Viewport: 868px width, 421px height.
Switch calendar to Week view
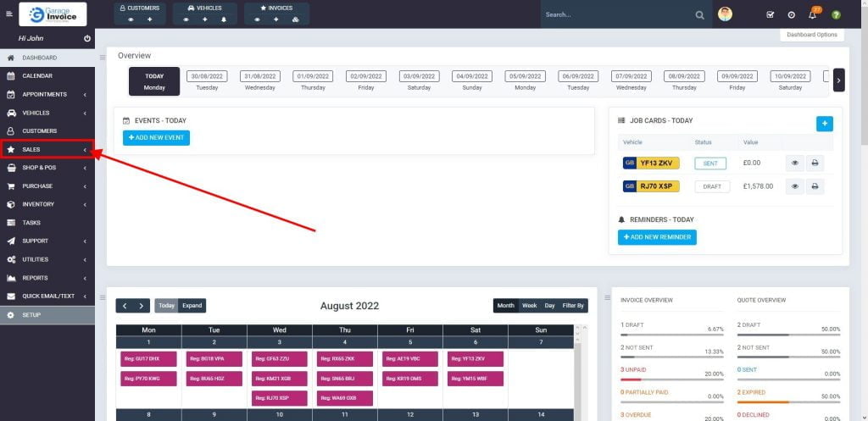(529, 306)
